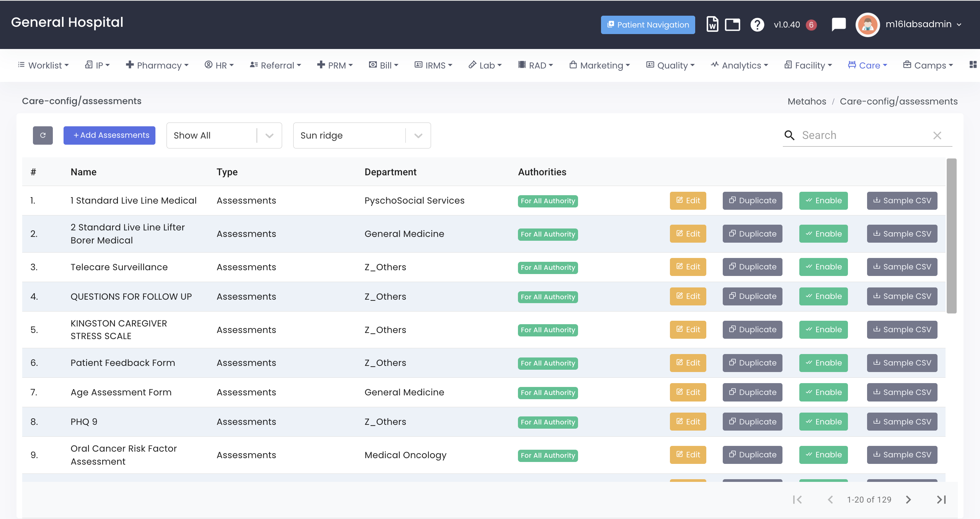Image resolution: width=980 pixels, height=519 pixels.
Task: Go to the next page arrow
Action: point(908,499)
